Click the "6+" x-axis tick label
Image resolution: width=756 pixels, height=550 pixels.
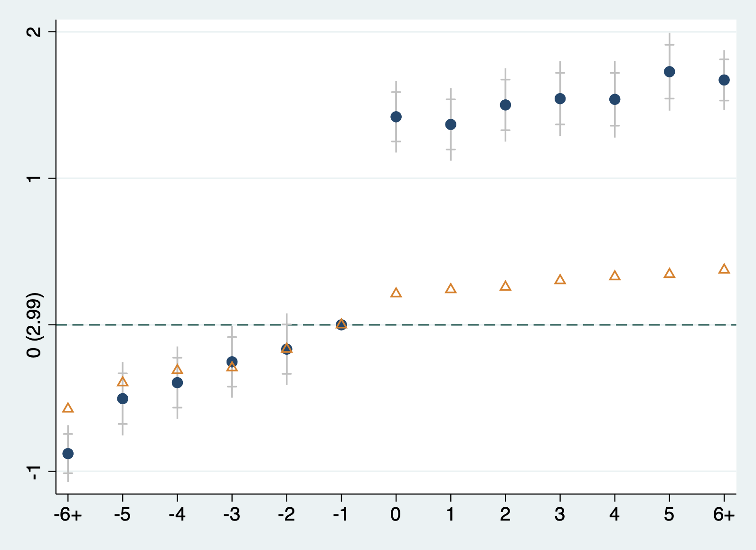[x=724, y=514]
